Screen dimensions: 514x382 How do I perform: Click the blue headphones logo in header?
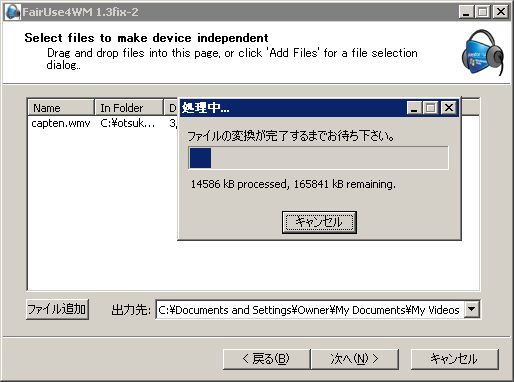pyautogui.click(x=483, y=52)
